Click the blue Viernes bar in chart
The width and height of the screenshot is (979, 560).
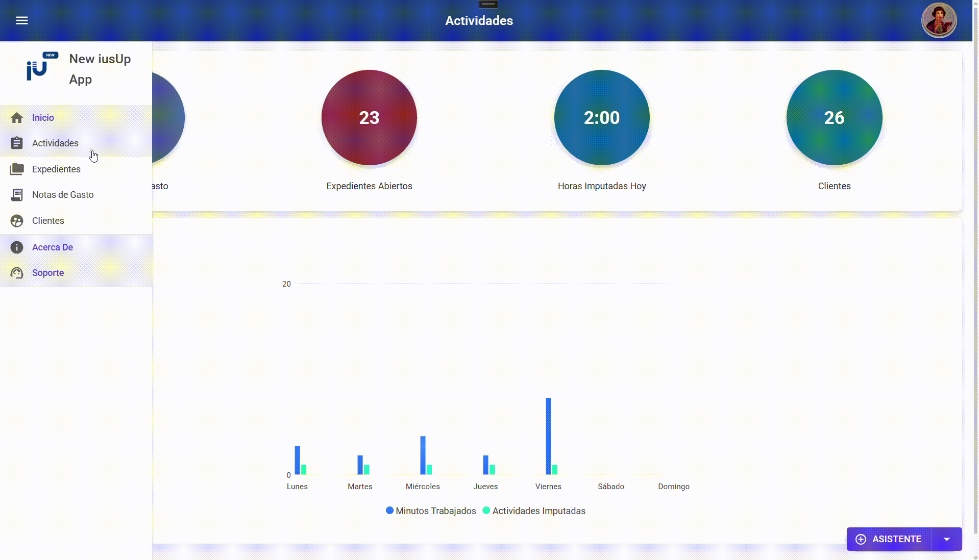tap(548, 436)
